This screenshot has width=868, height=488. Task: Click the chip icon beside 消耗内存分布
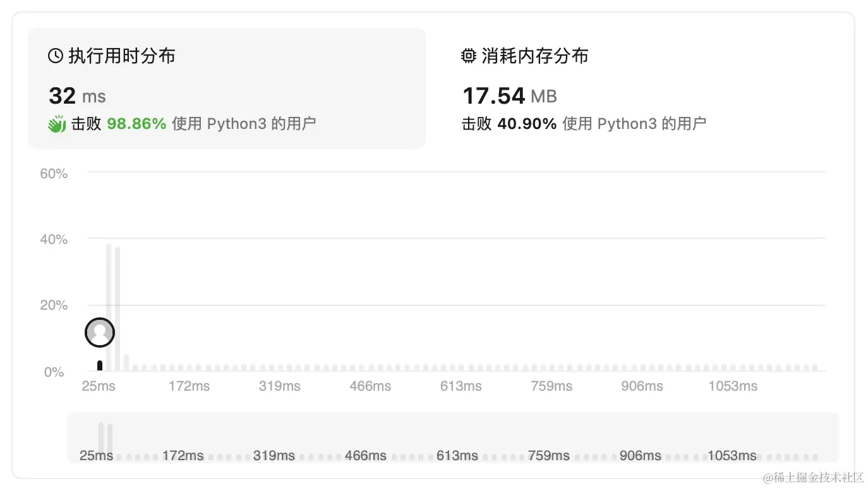pyautogui.click(x=468, y=56)
